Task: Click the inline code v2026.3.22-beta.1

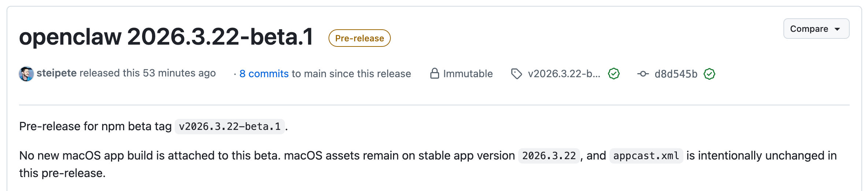Action: coord(230,127)
